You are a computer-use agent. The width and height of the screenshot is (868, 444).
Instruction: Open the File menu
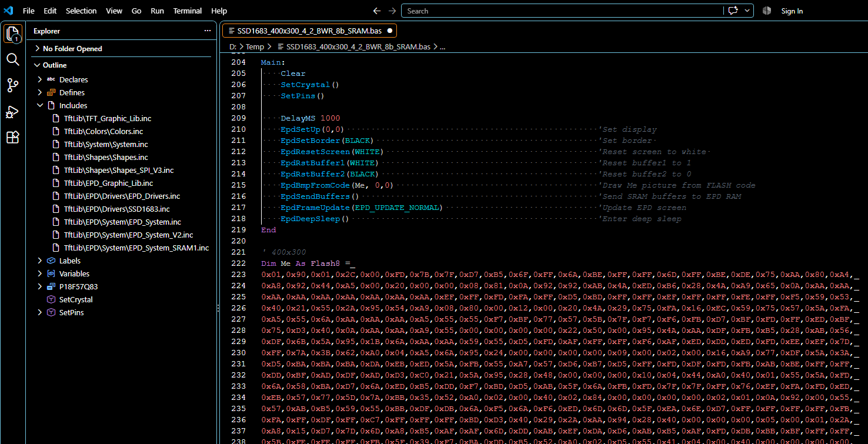pos(28,11)
